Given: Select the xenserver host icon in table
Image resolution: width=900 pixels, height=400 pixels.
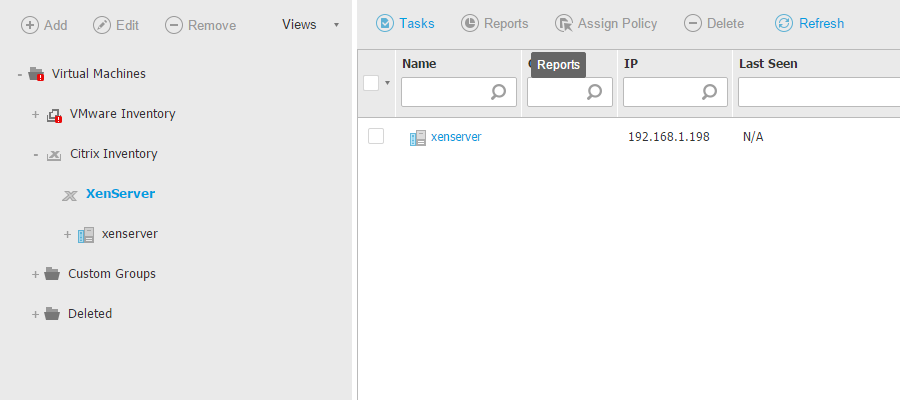Looking at the screenshot, I should [x=418, y=137].
